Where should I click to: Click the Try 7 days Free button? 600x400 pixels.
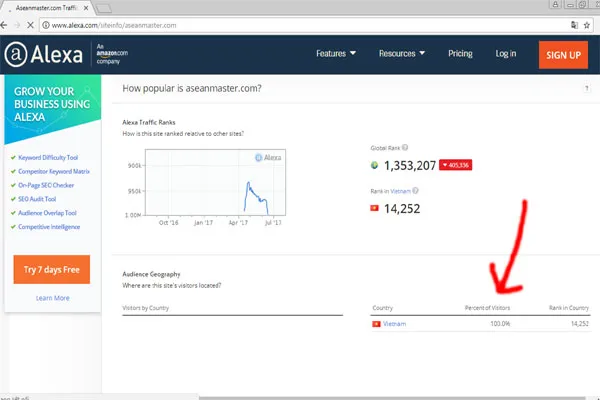[x=52, y=269]
